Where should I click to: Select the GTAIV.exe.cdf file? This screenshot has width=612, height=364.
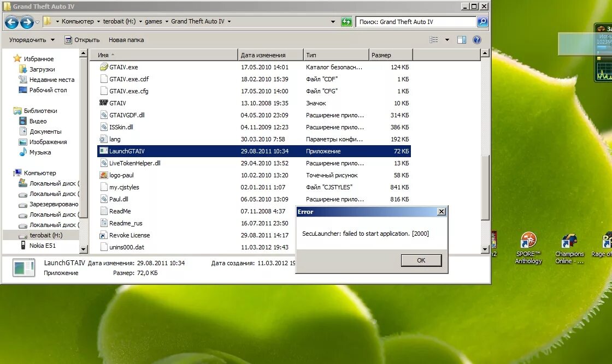coord(129,79)
